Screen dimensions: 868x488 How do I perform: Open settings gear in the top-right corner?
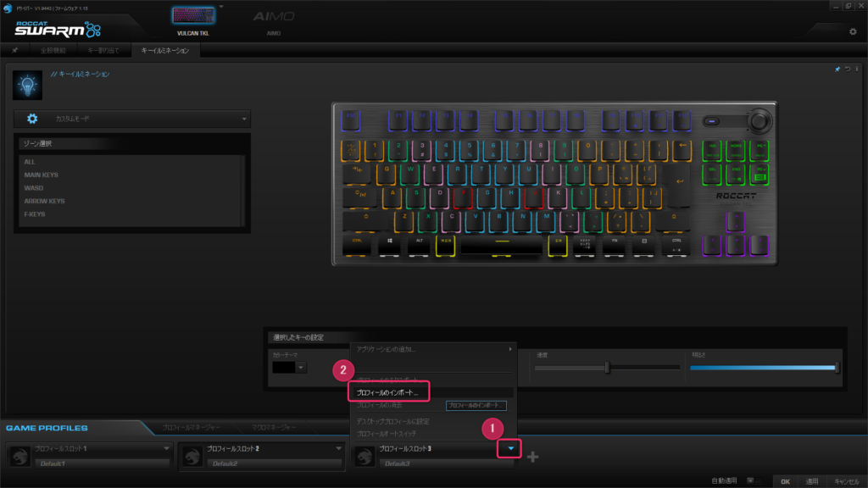tap(853, 31)
